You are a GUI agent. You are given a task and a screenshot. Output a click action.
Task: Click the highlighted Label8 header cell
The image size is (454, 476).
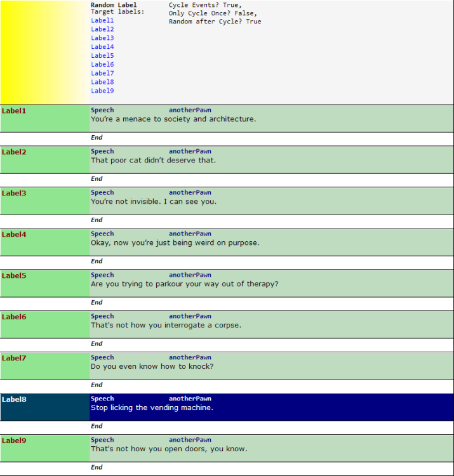44,407
